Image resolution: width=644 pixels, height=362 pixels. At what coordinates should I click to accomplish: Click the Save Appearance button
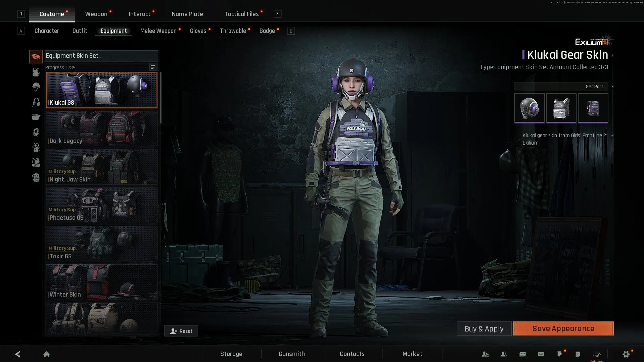coord(563,328)
